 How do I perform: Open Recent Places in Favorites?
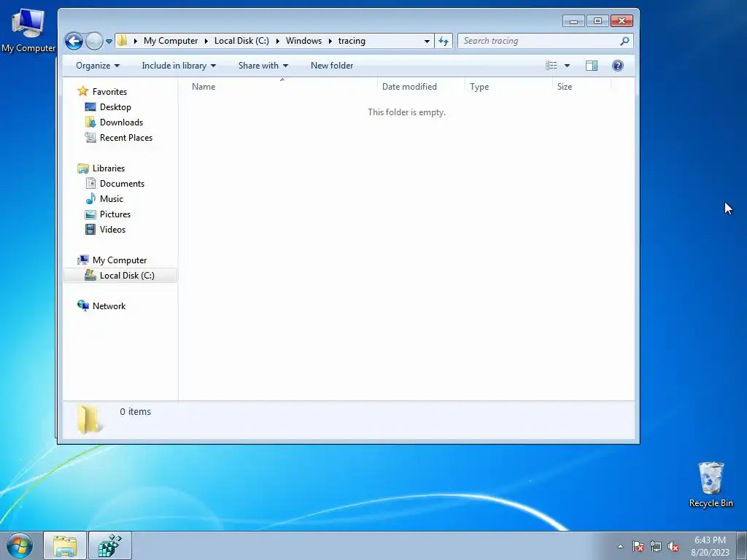pos(125,138)
